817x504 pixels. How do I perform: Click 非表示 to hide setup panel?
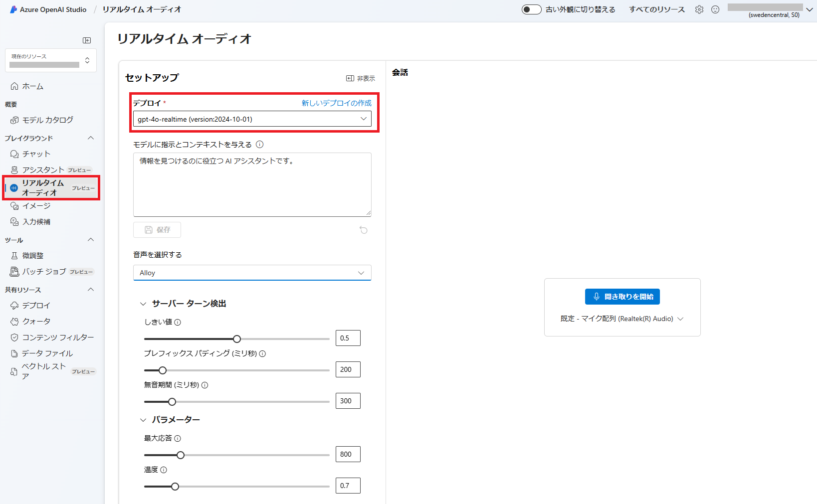(361, 78)
